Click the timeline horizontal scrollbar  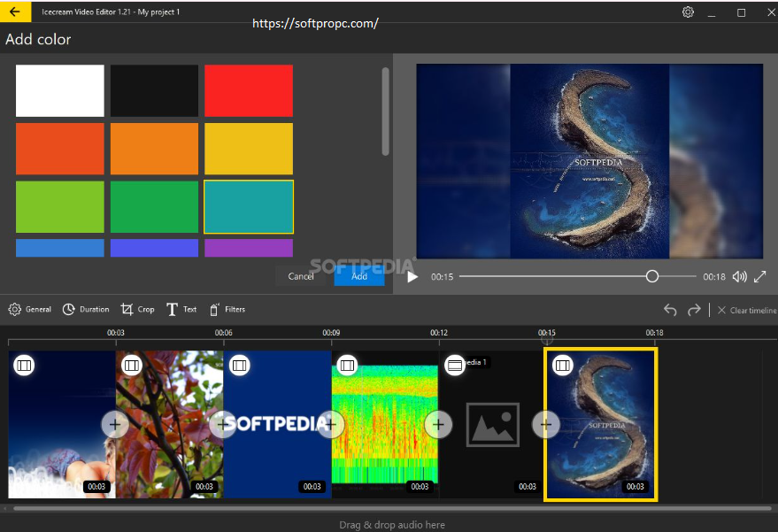click(x=392, y=508)
